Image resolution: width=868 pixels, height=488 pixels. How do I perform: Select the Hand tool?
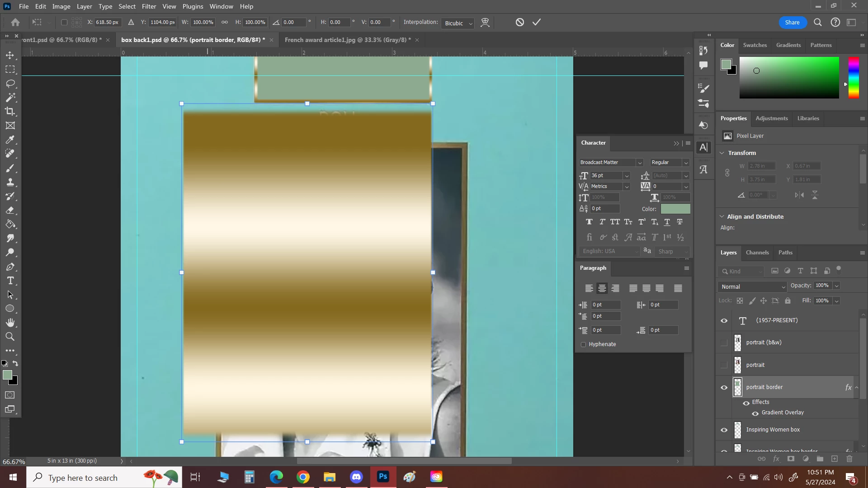tap(10, 323)
